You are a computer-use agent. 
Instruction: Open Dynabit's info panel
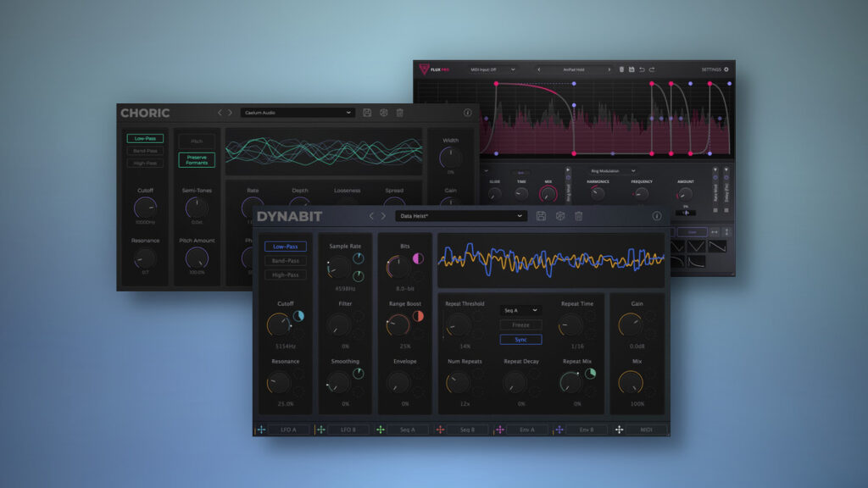coord(657,216)
